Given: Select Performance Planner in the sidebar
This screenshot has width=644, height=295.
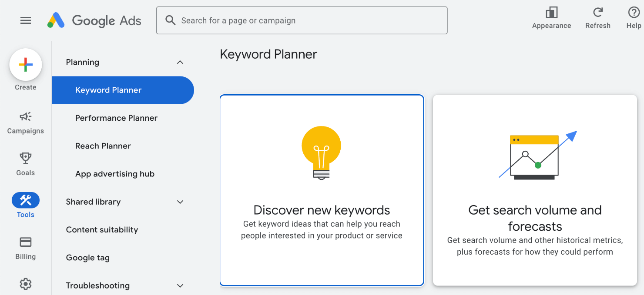Looking at the screenshot, I should (116, 118).
